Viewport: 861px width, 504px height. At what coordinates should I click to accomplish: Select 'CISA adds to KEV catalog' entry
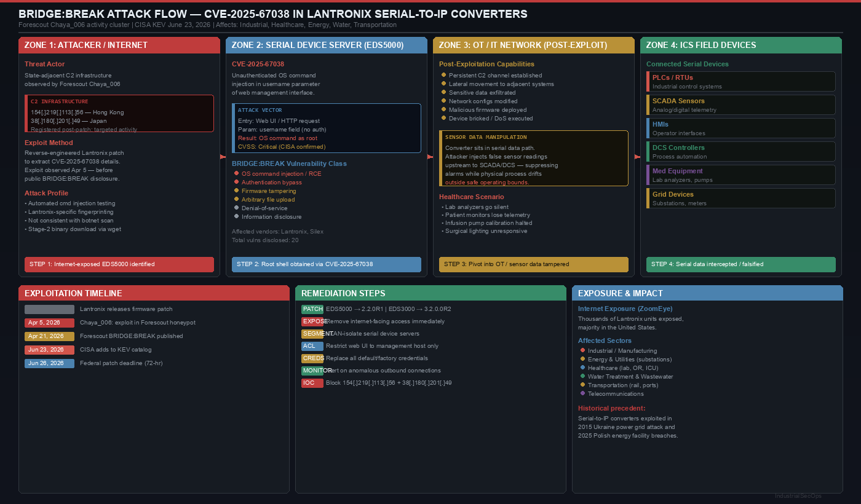click(x=116, y=350)
